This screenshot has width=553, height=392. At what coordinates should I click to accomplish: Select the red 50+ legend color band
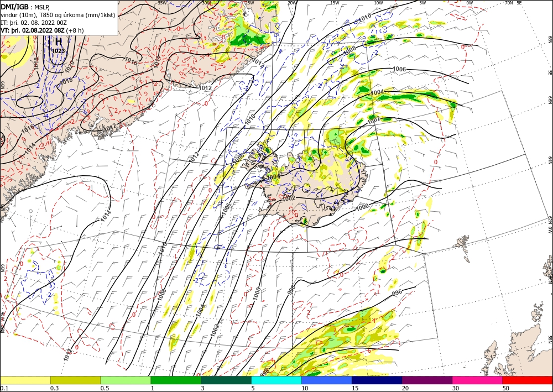coord(528,380)
